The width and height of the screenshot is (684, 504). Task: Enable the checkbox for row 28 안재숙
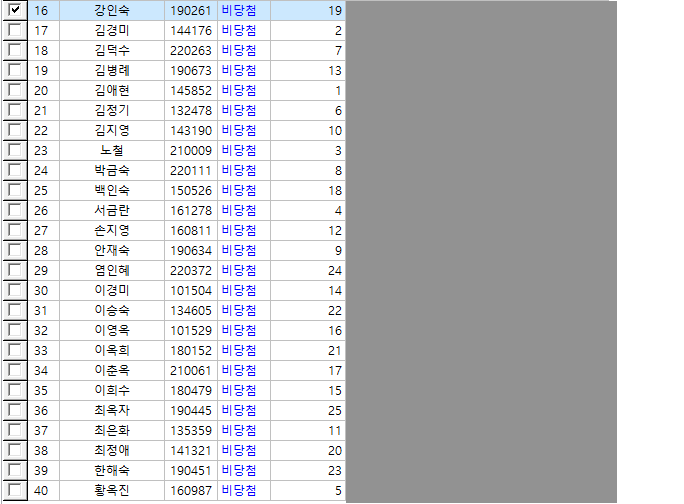tap(15, 250)
